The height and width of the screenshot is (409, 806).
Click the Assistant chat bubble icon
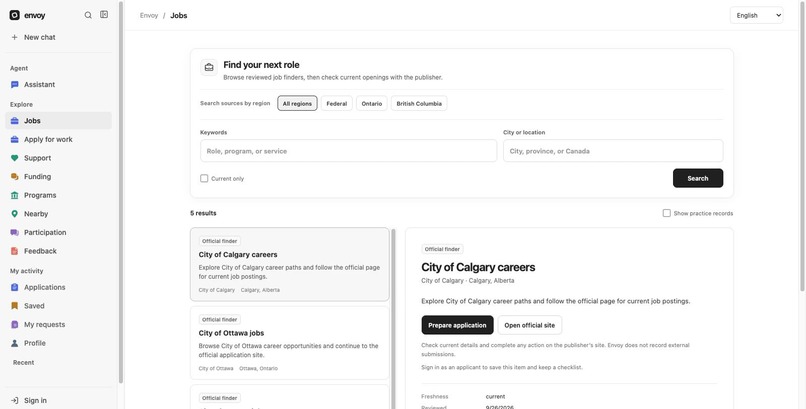(x=14, y=85)
